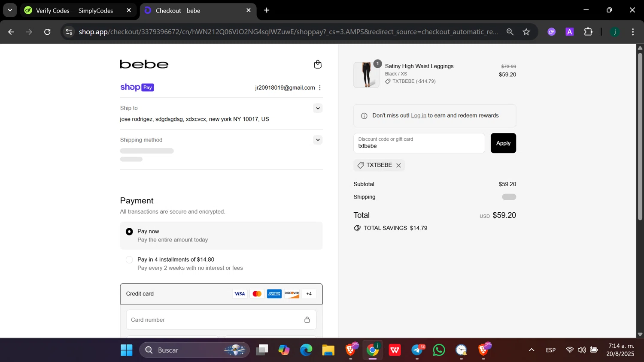The height and width of the screenshot is (362, 644).
Task: Bookmark this page with the star icon
Action: [x=526, y=32]
